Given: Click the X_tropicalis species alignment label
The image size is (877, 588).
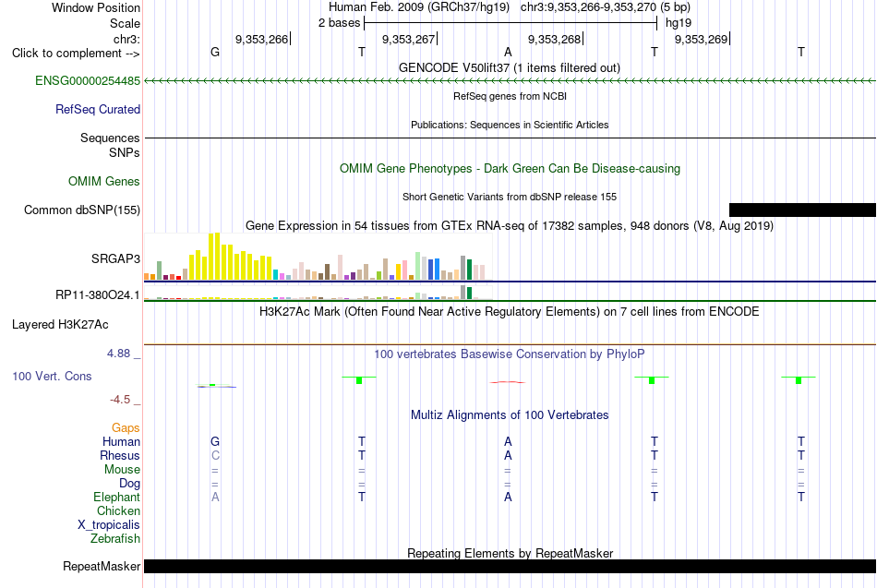Looking at the screenshot, I should coord(109,525).
